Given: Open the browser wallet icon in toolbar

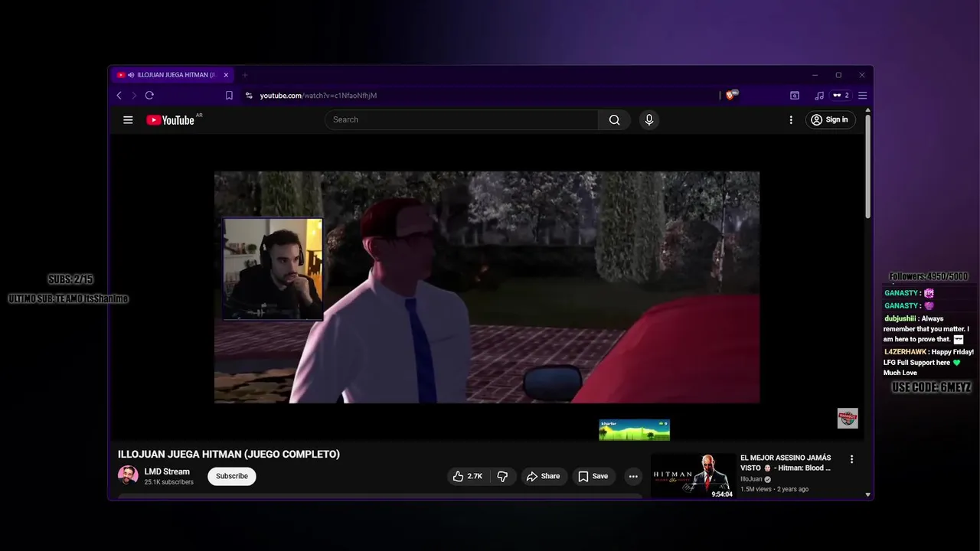Looking at the screenshot, I should coord(795,96).
